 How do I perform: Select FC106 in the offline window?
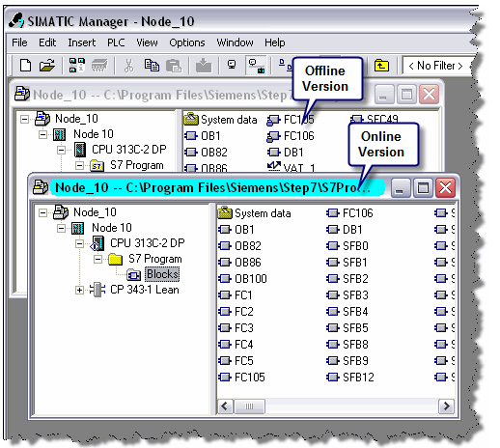[291, 136]
